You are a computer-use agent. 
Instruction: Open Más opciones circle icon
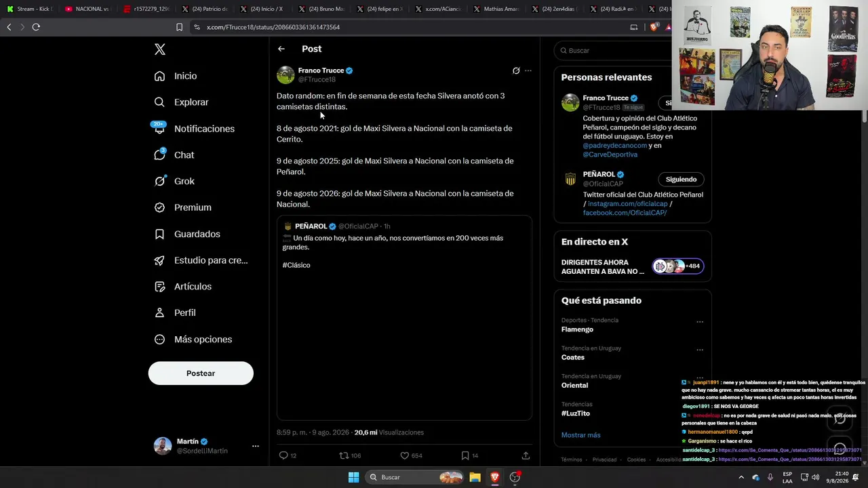point(159,339)
